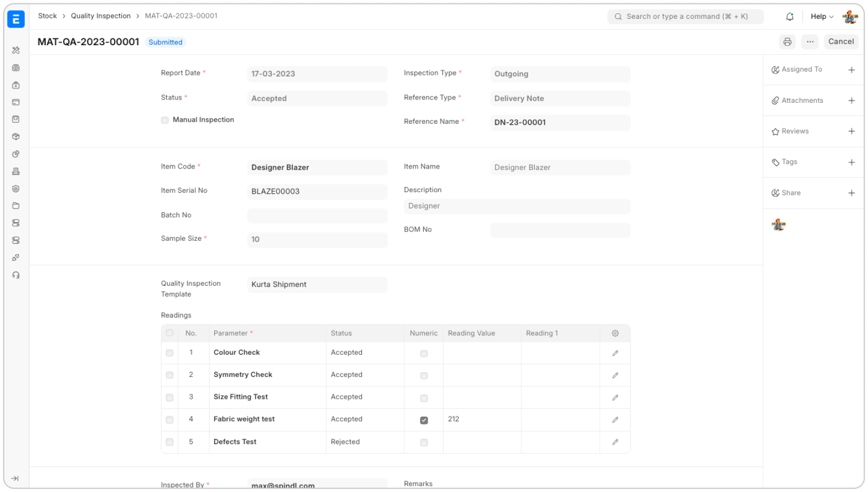
Task: Click the search or command bar
Action: [685, 17]
